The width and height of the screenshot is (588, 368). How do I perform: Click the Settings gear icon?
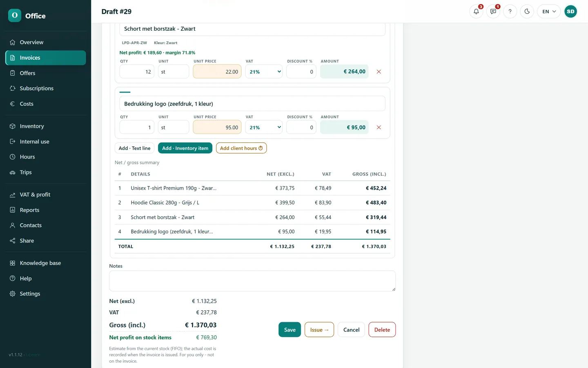(12, 294)
